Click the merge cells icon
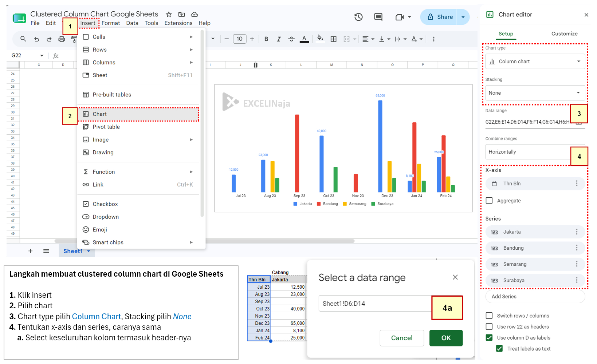The width and height of the screenshot is (597, 364). click(346, 39)
